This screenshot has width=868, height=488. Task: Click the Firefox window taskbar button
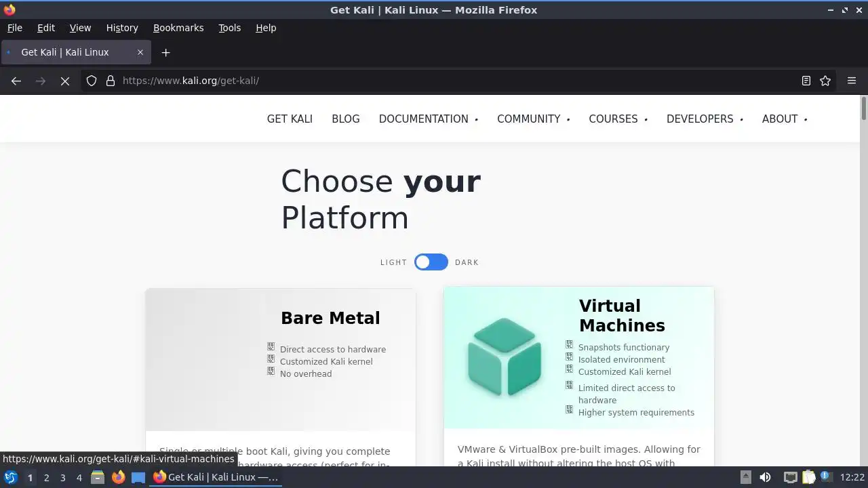click(216, 477)
